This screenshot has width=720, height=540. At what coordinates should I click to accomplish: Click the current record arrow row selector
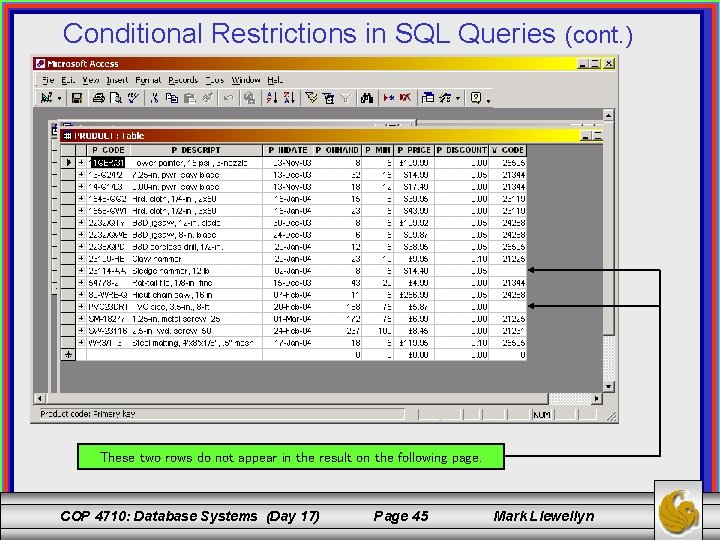coord(68,163)
